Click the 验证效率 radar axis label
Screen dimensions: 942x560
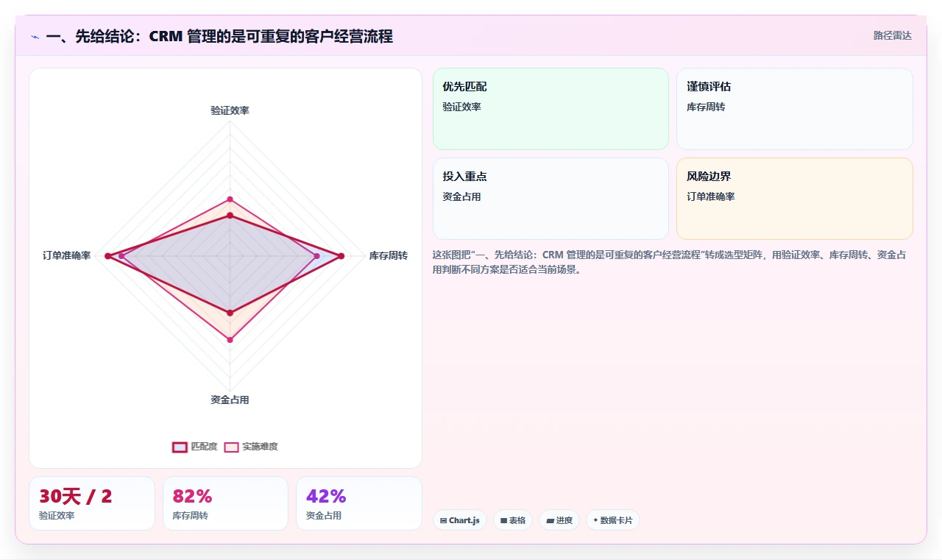pos(230,110)
